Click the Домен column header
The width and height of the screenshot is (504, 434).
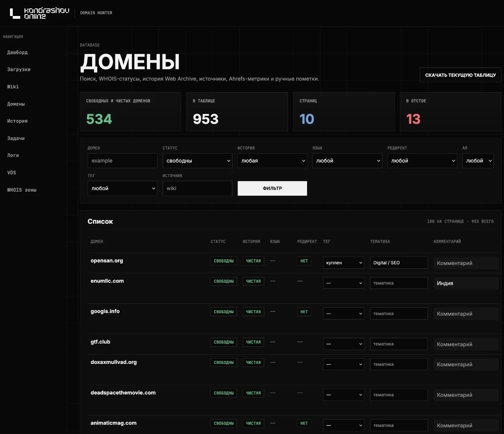(97, 242)
